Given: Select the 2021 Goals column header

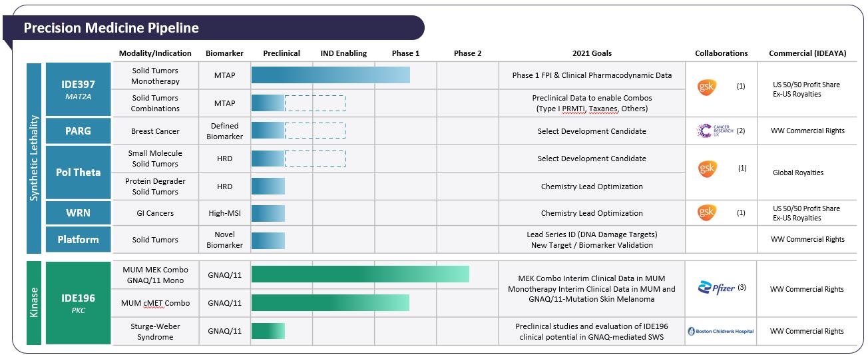Looking at the screenshot, I should pyautogui.click(x=591, y=53).
